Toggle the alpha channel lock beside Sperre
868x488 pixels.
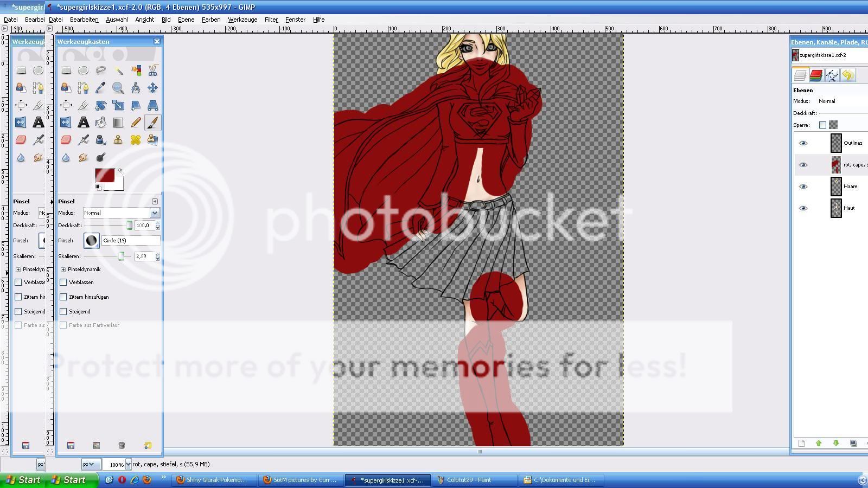pos(833,125)
